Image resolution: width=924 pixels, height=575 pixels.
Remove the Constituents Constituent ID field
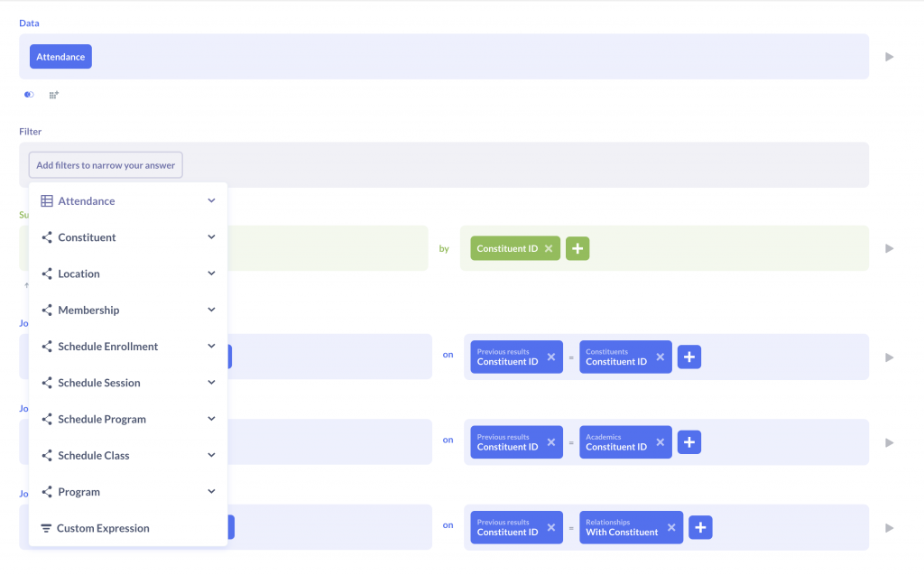660,357
